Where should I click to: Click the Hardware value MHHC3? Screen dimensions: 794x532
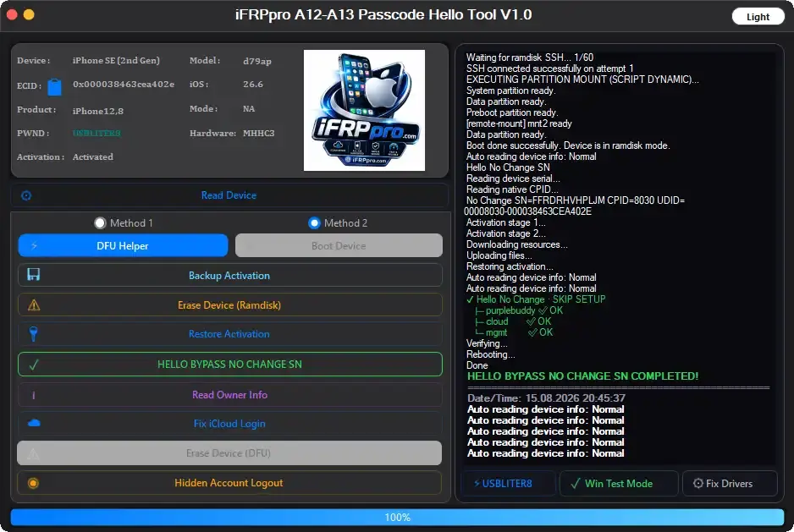pos(259,133)
